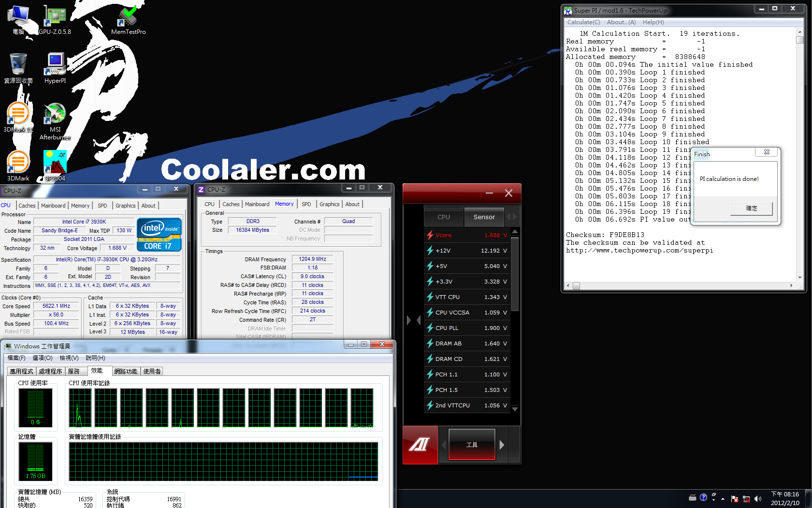Open SPD tab in Memory CPU-Z window
Viewport: 812px width, 508px height.
point(306,204)
